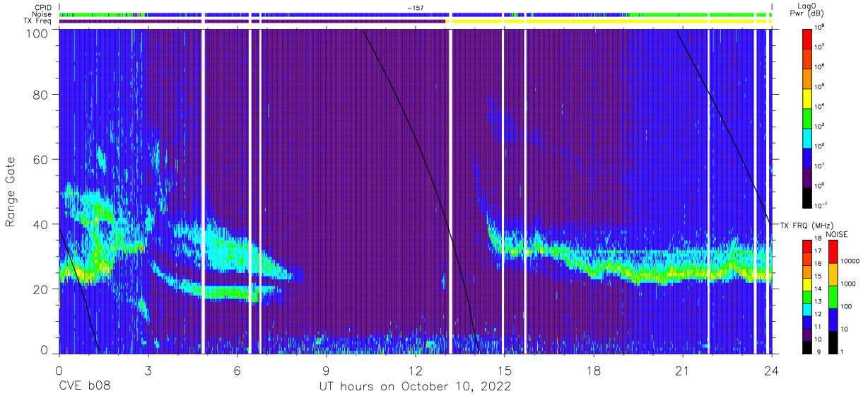Screen dimensions: 868x401
Task: Click the Noise strip label
Action: pos(42,14)
